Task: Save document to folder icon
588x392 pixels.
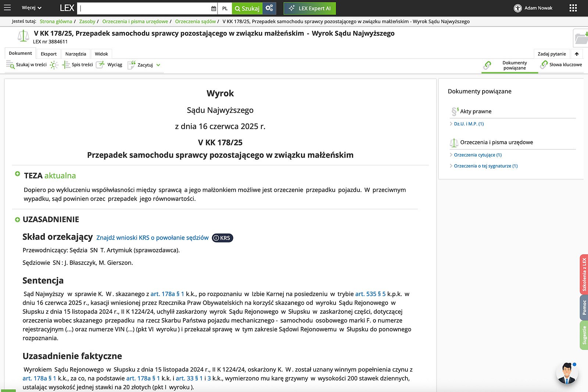Action: (x=581, y=38)
